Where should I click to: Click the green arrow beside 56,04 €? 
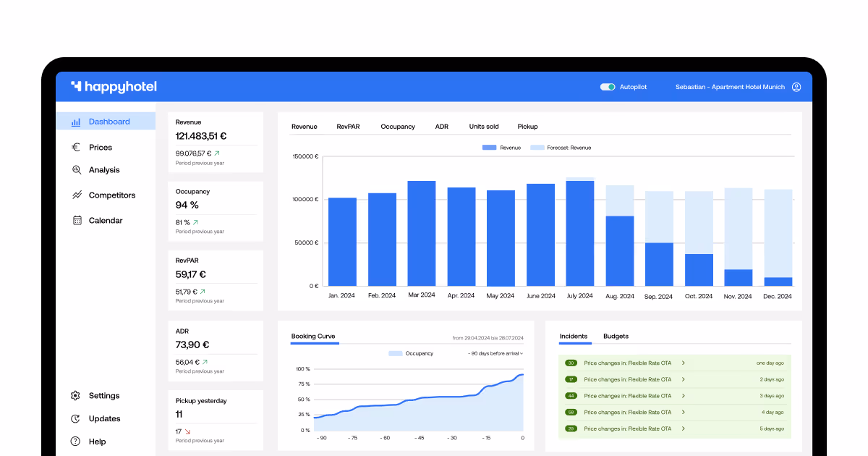click(205, 362)
